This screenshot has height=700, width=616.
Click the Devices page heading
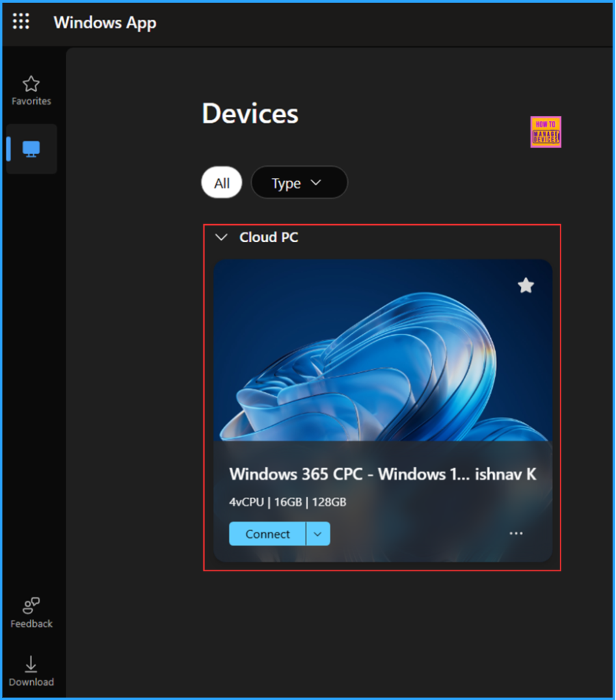pyautogui.click(x=250, y=113)
